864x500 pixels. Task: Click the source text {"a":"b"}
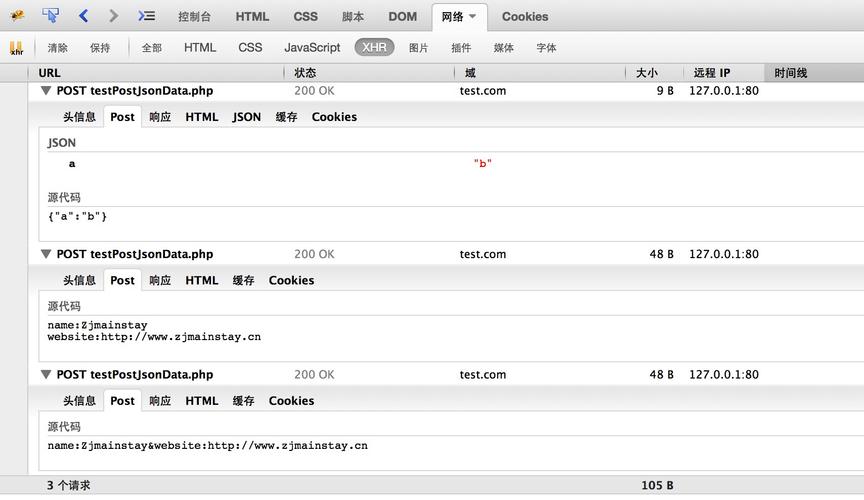click(77, 216)
